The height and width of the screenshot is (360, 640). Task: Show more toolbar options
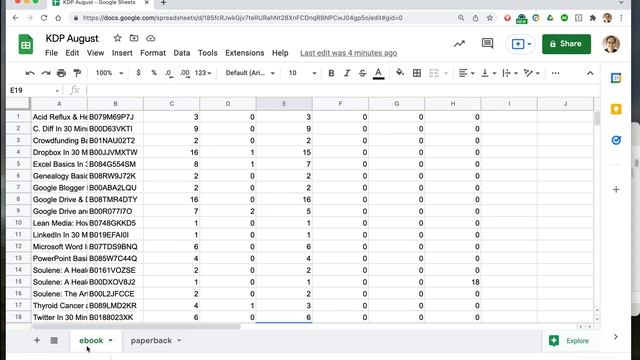[x=556, y=73]
